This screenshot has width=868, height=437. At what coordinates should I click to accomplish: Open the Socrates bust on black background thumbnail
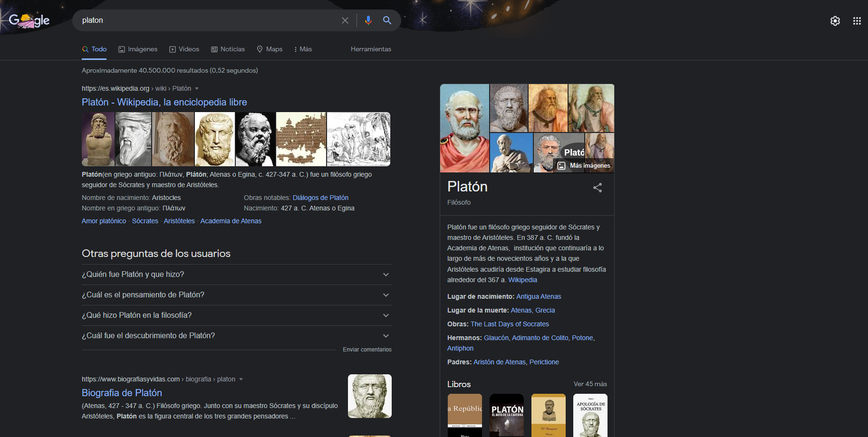(x=256, y=139)
